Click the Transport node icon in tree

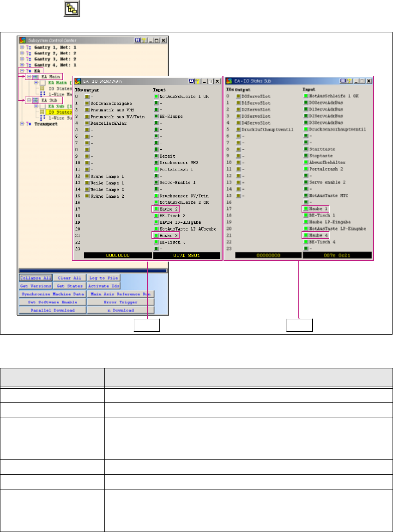pos(29,124)
